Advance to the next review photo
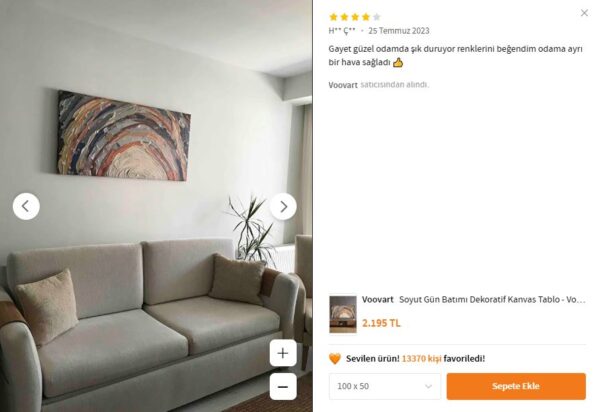Screen dimensions: 600x412 (283, 206)
